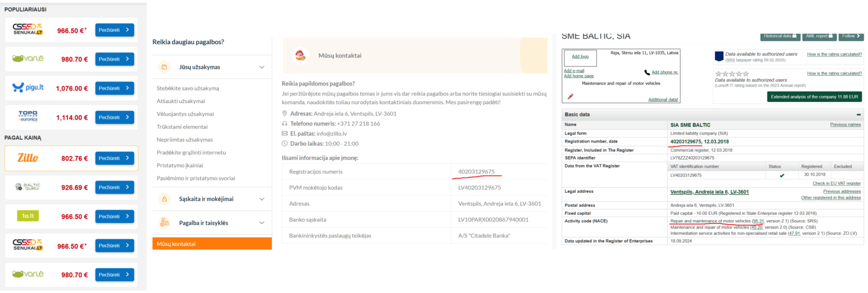
Task: Click the Add phone nr. link
Action: coord(665,72)
